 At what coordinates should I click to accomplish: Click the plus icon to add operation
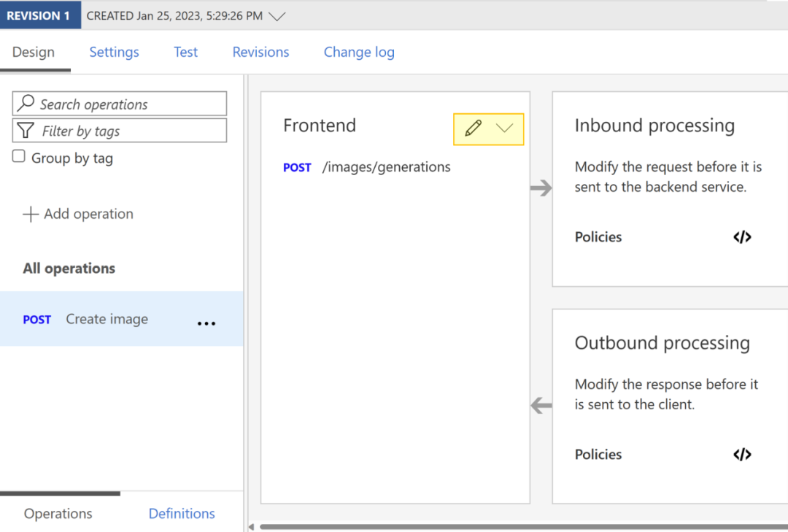click(x=30, y=214)
